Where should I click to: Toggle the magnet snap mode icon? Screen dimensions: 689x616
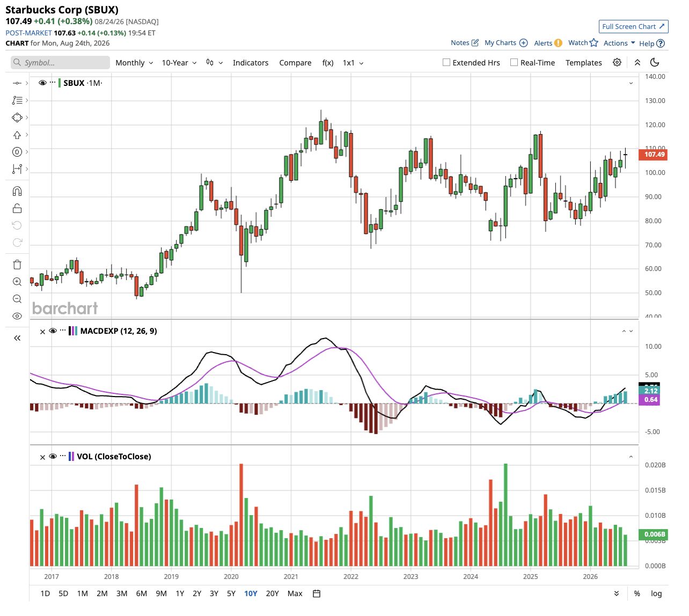tap(17, 191)
